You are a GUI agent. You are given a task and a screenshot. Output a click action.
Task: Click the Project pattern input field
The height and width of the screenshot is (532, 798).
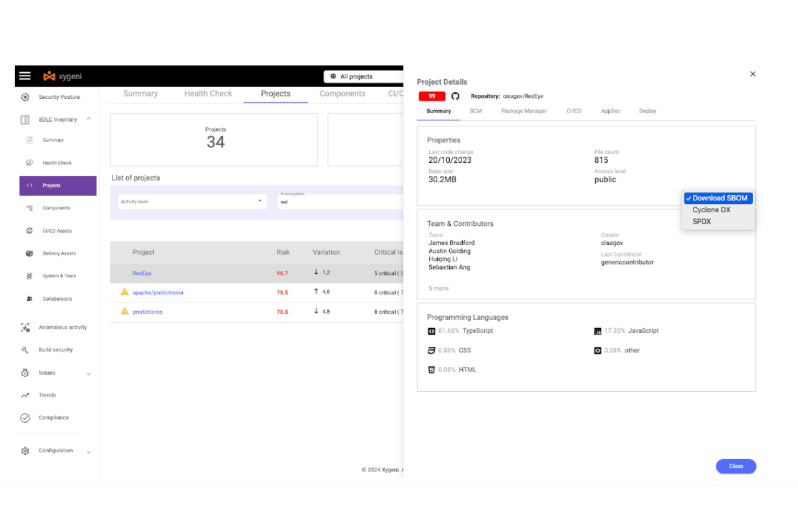[340, 202]
